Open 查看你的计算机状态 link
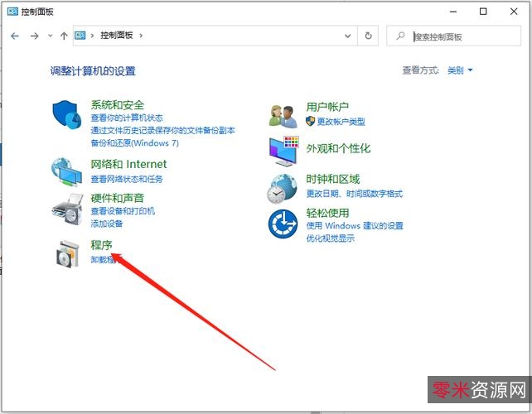 pyautogui.click(x=127, y=118)
